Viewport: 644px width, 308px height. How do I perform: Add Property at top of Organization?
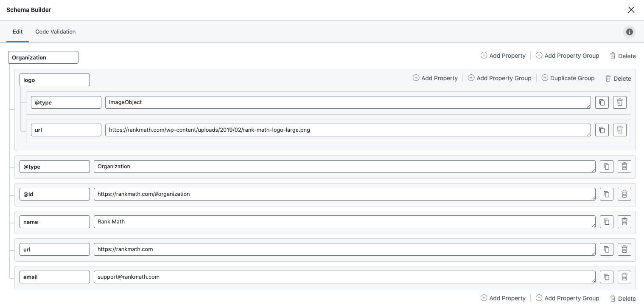503,56
